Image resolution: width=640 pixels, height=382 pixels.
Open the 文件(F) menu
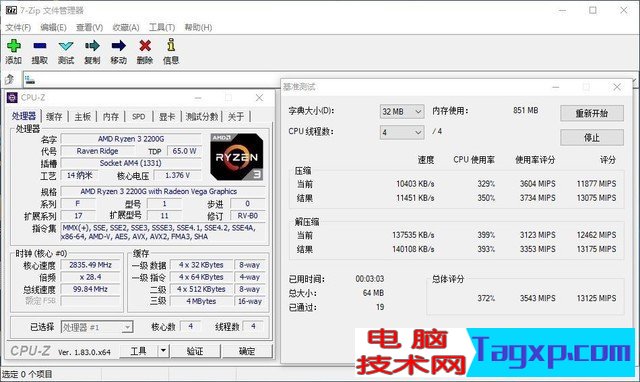18,27
